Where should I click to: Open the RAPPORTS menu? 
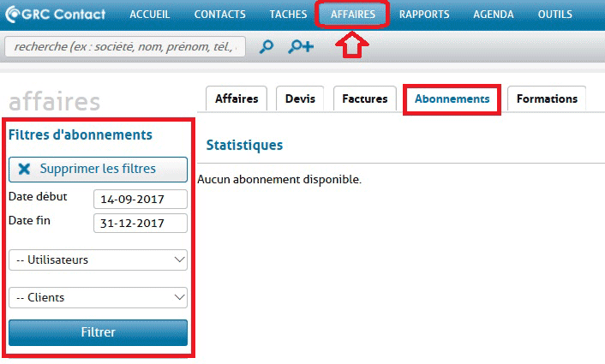tap(424, 15)
